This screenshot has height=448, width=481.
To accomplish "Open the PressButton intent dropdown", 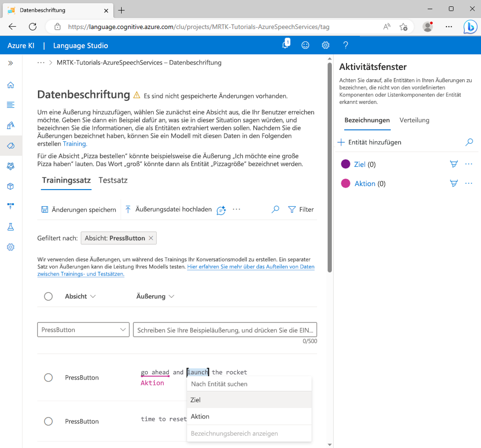I will [83, 330].
